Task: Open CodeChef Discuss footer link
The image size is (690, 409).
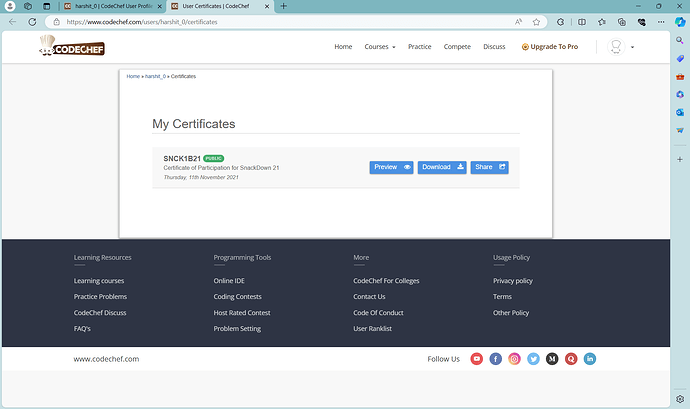Action: [x=100, y=313]
